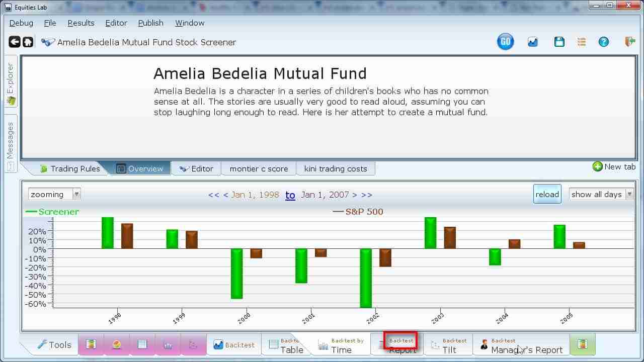
Task: Step back one period with < link
Action: coord(225,195)
